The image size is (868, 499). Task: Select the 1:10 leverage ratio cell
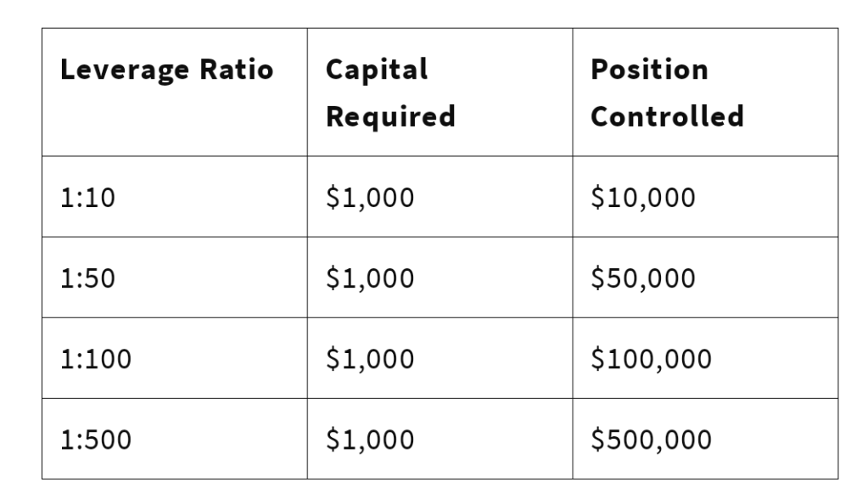pos(86,197)
